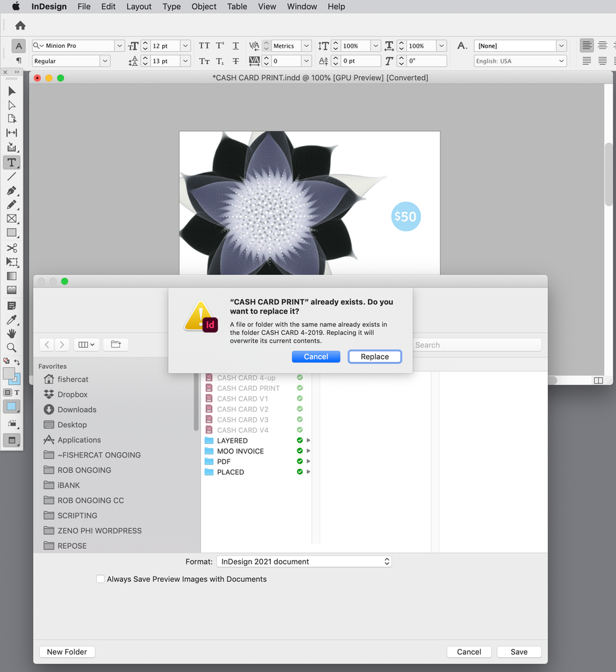The width and height of the screenshot is (616, 672).
Task: Open the Object menu
Action: point(204,7)
